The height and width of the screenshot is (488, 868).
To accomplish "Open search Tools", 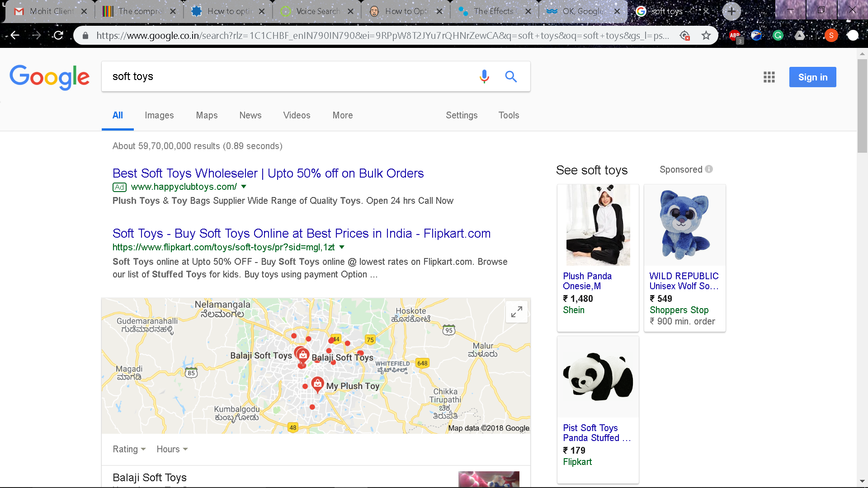I will (509, 115).
